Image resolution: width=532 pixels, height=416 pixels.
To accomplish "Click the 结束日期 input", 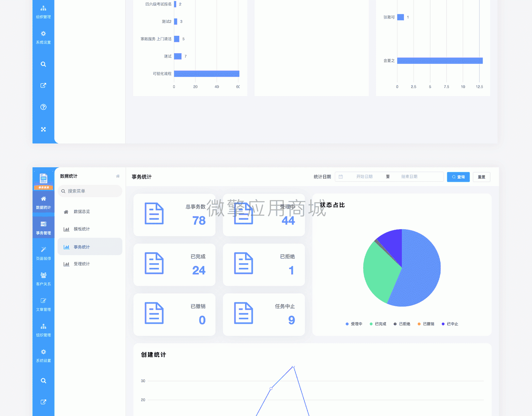I will point(409,176).
